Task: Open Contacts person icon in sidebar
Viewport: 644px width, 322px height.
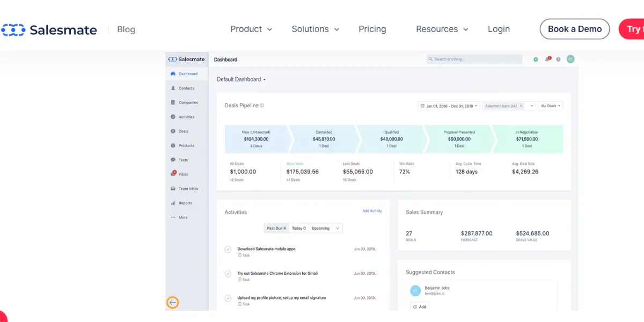Action: (x=173, y=88)
